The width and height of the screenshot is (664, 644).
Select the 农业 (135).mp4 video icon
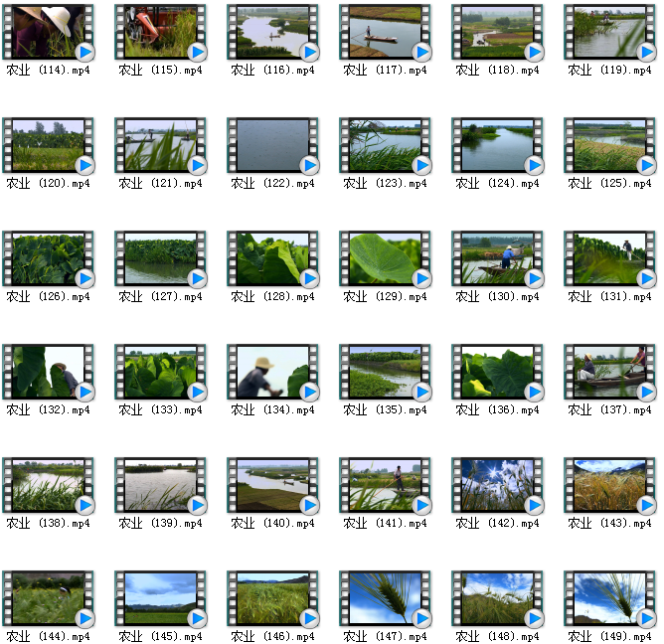point(385,372)
